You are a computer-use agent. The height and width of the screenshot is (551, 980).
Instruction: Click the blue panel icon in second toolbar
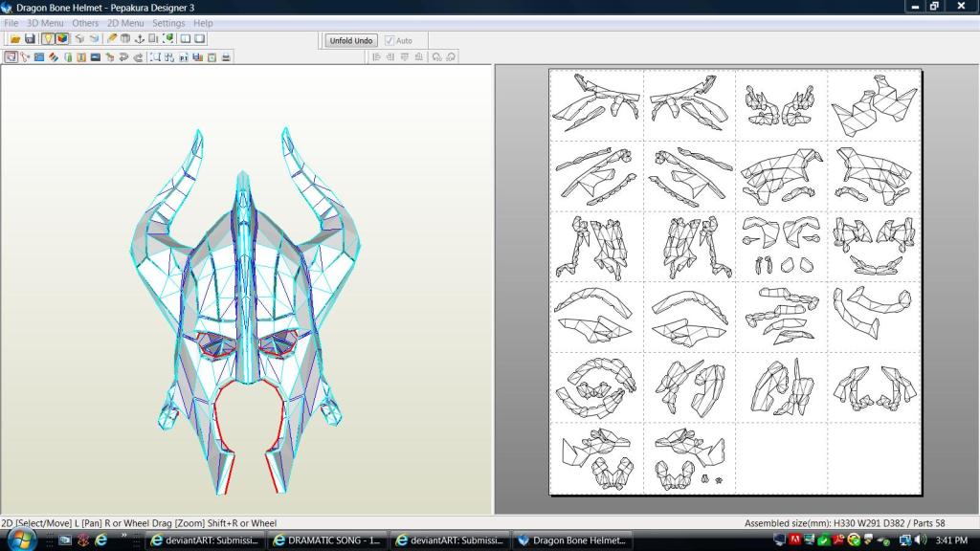(x=38, y=56)
